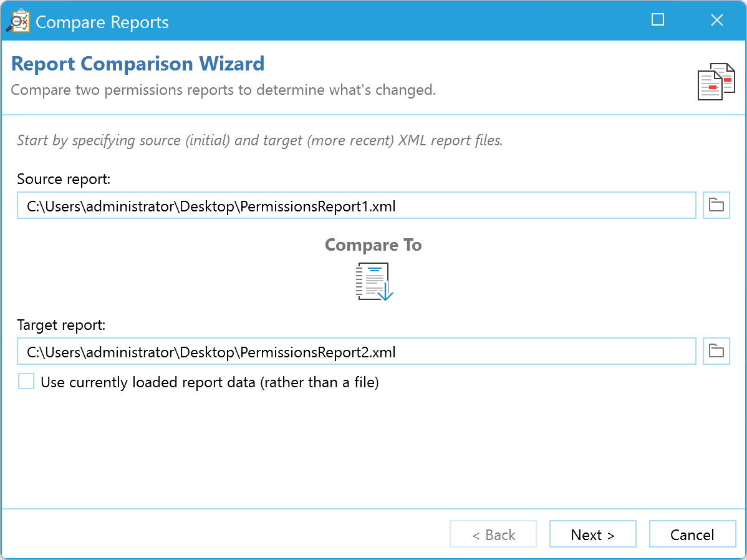Proceed with the Next button
Image resolution: width=747 pixels, height=560 pixels.
[592, 534]
